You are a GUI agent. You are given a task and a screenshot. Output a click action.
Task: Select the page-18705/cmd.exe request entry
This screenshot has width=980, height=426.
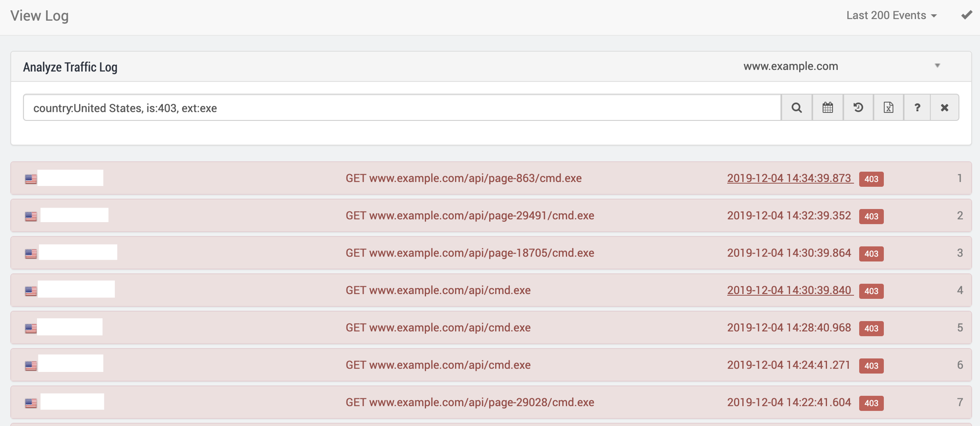pyautogui.click(x=470, y=253)
